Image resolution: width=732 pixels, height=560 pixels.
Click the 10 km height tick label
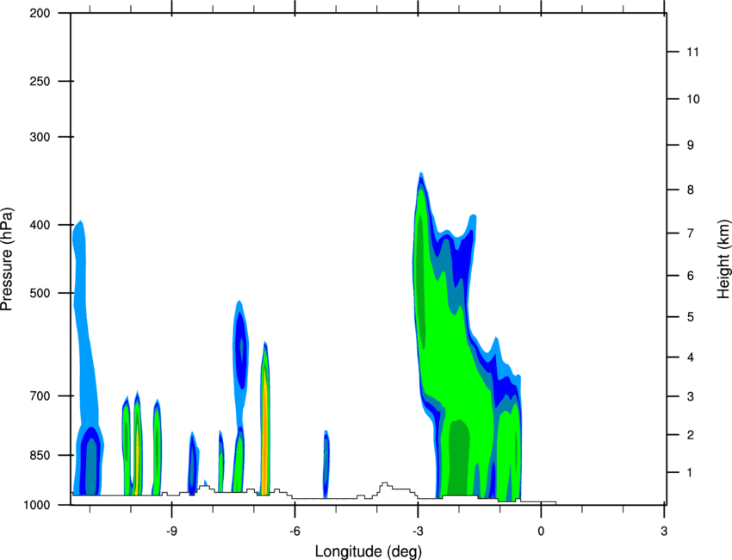tap(692, 99)
